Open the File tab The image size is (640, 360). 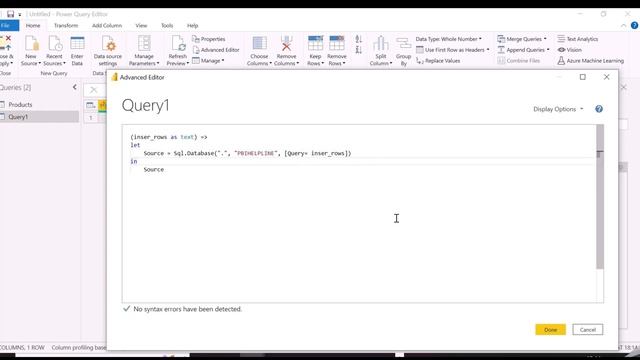point(8,25)
